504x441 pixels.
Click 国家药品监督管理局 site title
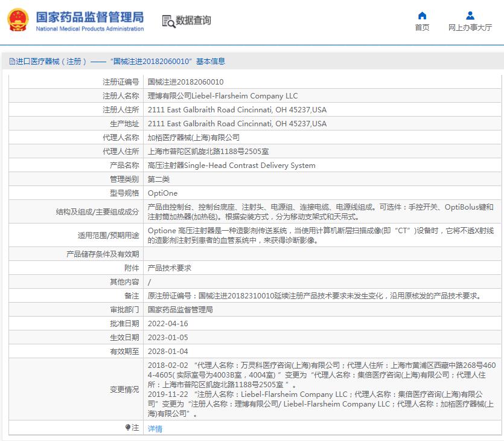pyautogui.click(x=90, y=17)
